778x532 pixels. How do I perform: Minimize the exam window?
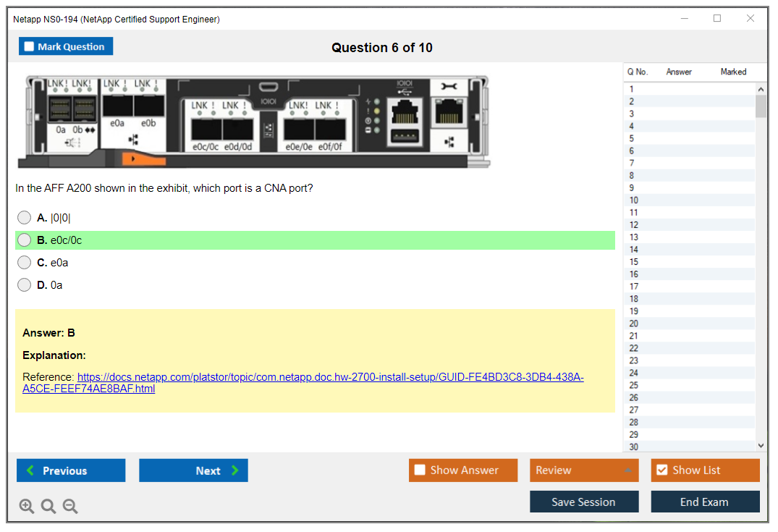tap(684, 19)
